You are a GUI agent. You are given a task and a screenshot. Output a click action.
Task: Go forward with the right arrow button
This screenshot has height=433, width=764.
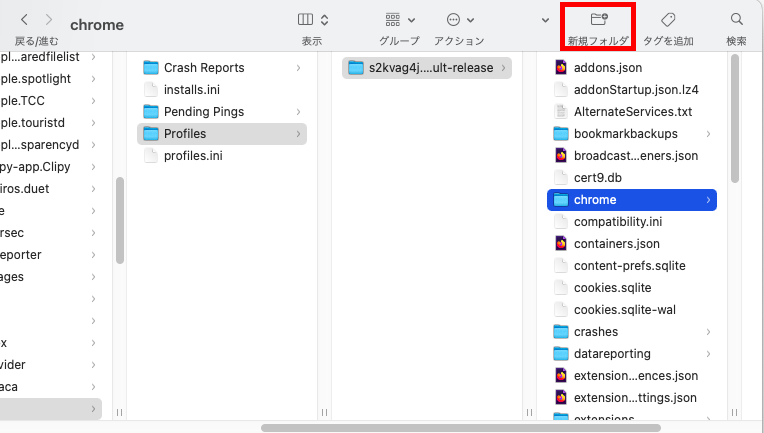(x=49, y=19)
